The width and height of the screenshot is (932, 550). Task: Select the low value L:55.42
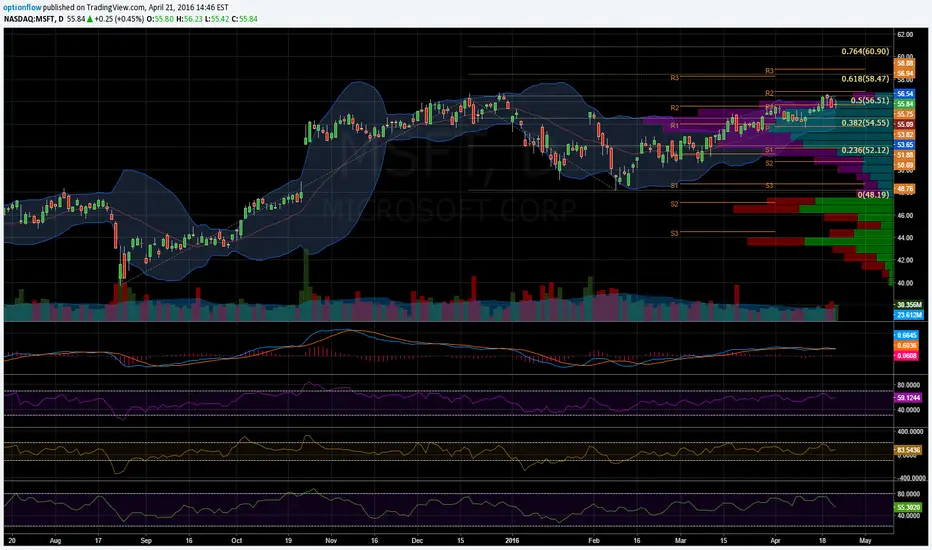[217, 19]
